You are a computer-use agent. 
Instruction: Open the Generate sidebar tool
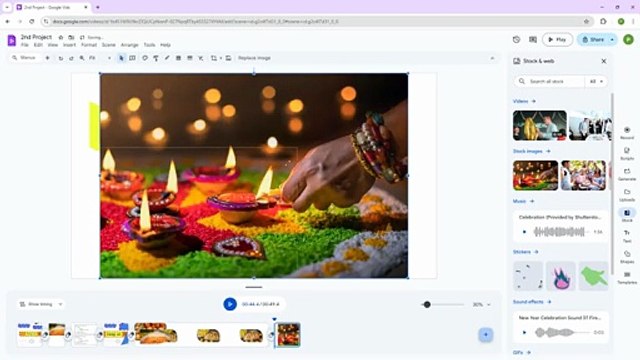[x=627, y=174]
